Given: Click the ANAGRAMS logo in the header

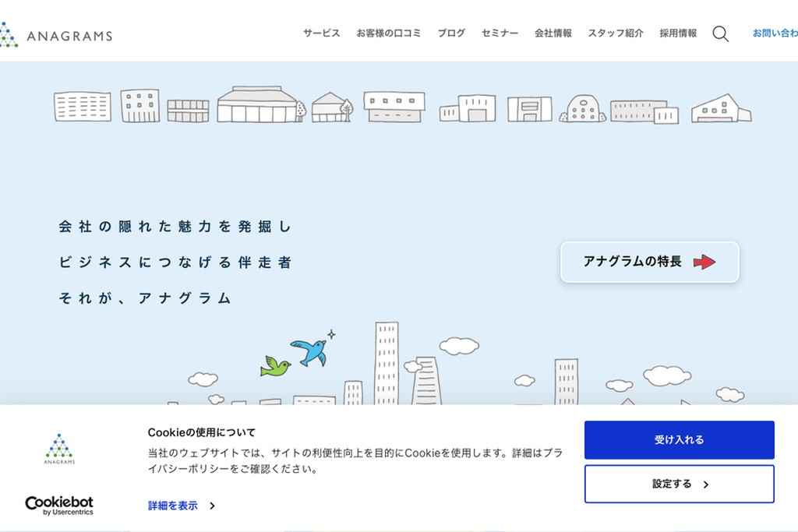Looking at the screenshot, I should click(x=58, y=34).
